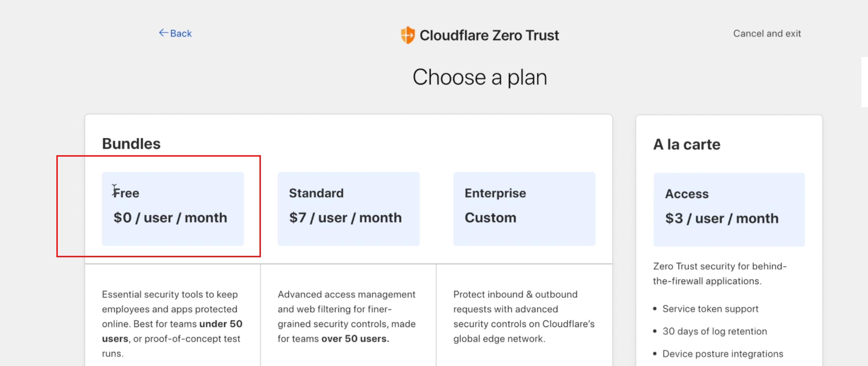Viewport: 868px width, 366px height.
Task: Select the Enterprise Custom plan card
Action: [x=524, y=209]
